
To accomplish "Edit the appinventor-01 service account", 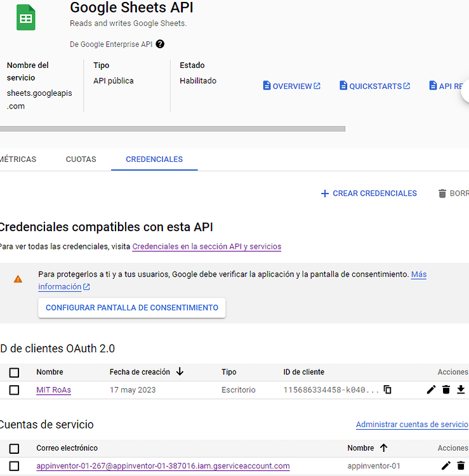I will pyautogui.click(x=446, y=466).
